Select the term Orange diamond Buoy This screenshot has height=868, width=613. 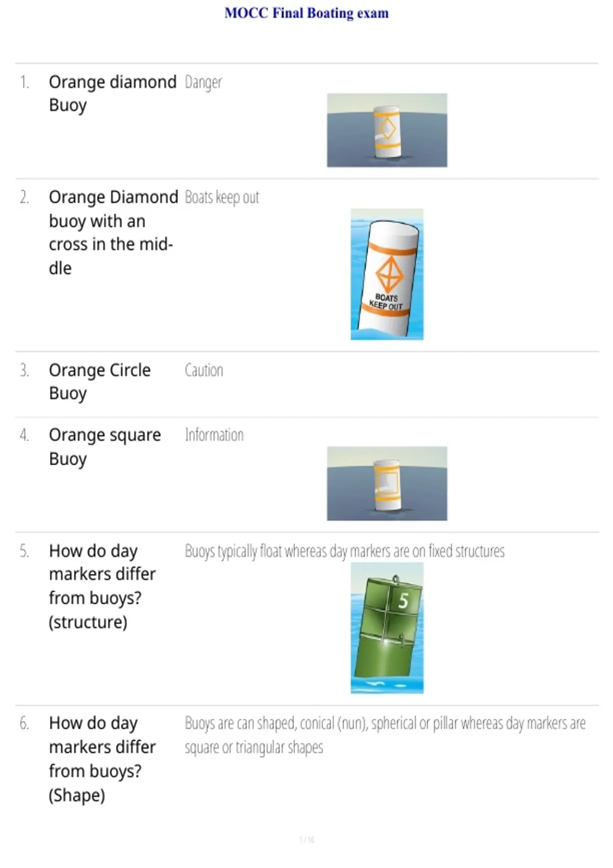click(x=112, y=93)
